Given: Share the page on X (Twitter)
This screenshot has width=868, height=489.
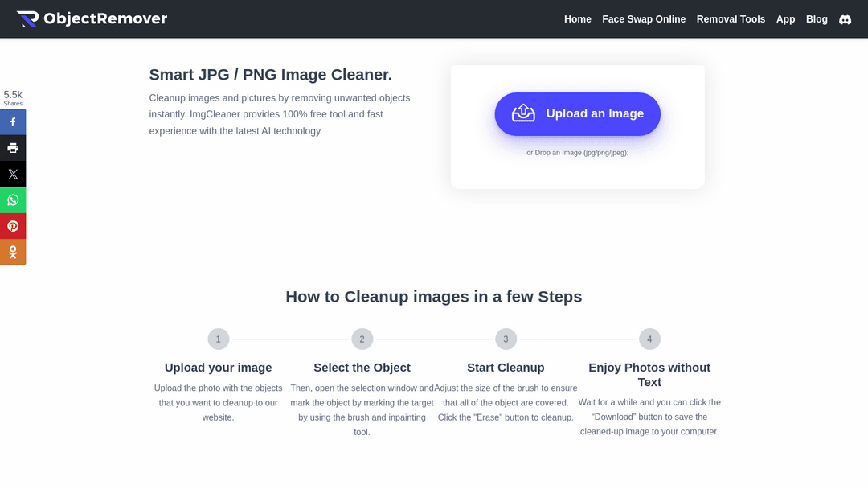Looking at the screenshot, I should [13, 174].
